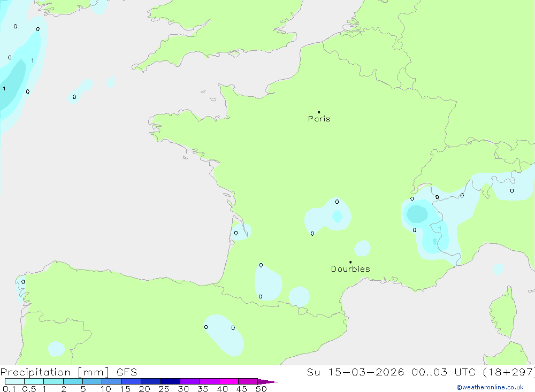Click the forecast date Su 15-03-2026 text
The image size is (535, 392).
[x=356, y=372]
